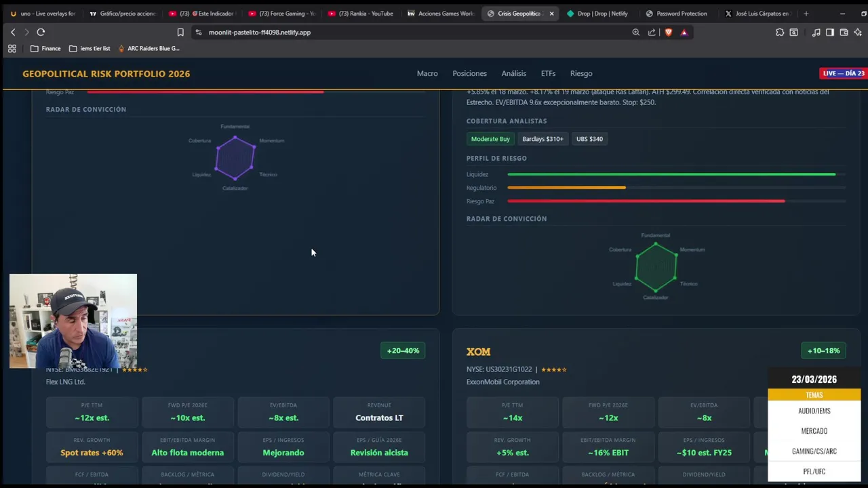The width and height of the screenshot is (868, 488).
Task: Open site information icon in address bar
Action: pos(198,32)
